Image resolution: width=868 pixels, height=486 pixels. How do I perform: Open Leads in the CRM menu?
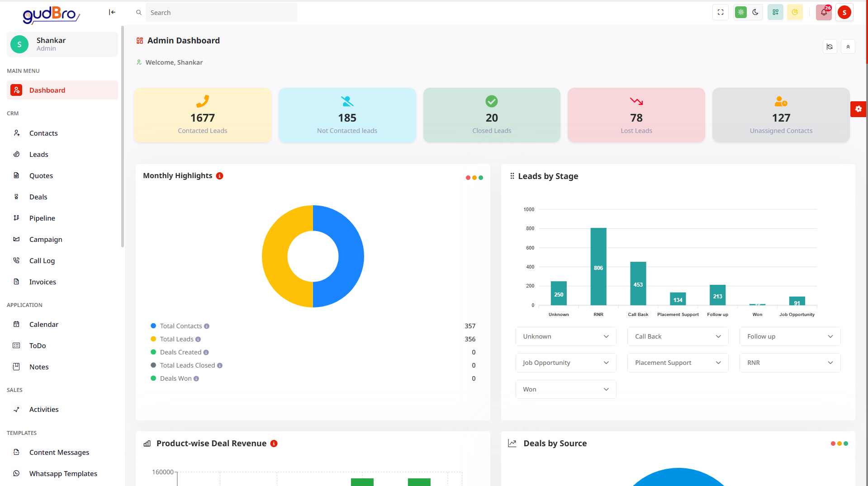click(39, 154)
